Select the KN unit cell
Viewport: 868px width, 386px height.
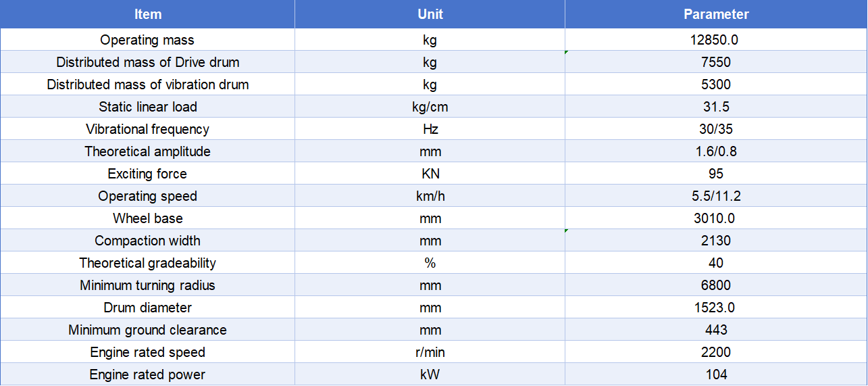coord(430,174)
